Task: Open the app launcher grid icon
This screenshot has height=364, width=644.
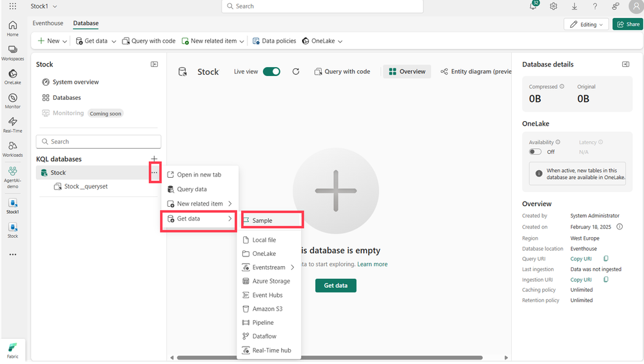Action: [x=13, y=6]
